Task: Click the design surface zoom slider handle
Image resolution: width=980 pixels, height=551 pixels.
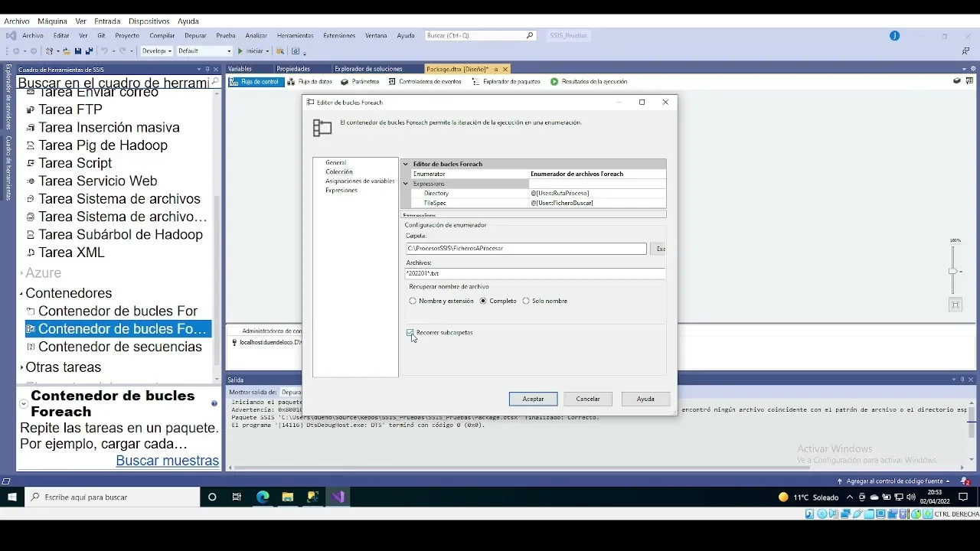Action: [x=952, y=271]
